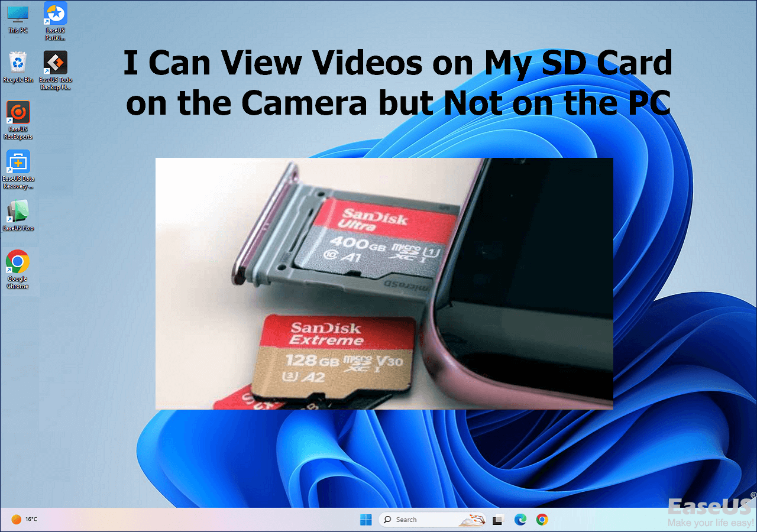Select the Recycle Bin icon
This screenshot has width=757, height=532.
tap(18, 67)
